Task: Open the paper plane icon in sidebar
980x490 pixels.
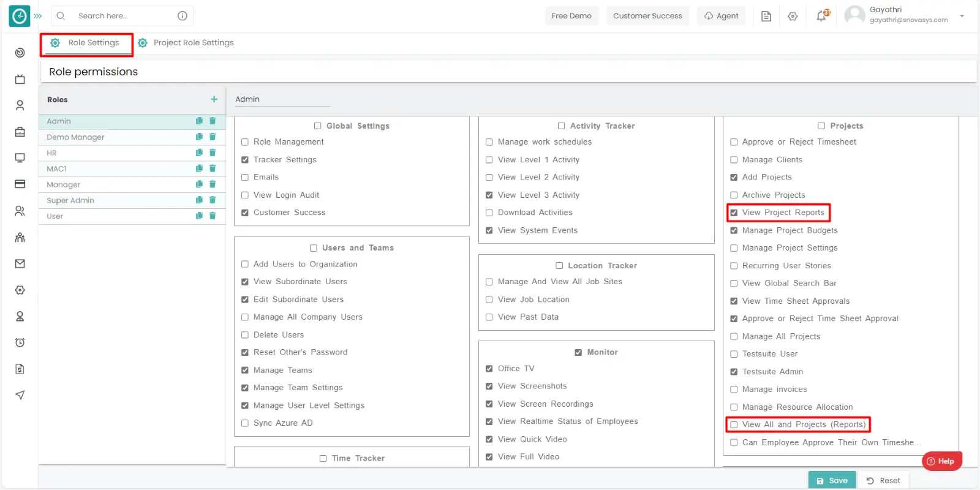Action: coord(20,395)
